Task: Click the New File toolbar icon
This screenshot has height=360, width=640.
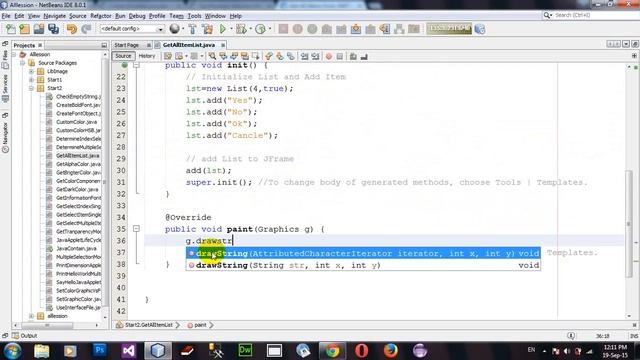Action: (x=10, y=29)
